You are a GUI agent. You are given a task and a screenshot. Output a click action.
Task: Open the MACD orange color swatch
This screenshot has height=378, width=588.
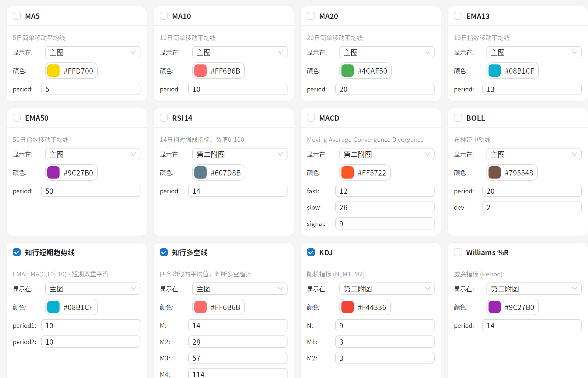click(347, 173)
